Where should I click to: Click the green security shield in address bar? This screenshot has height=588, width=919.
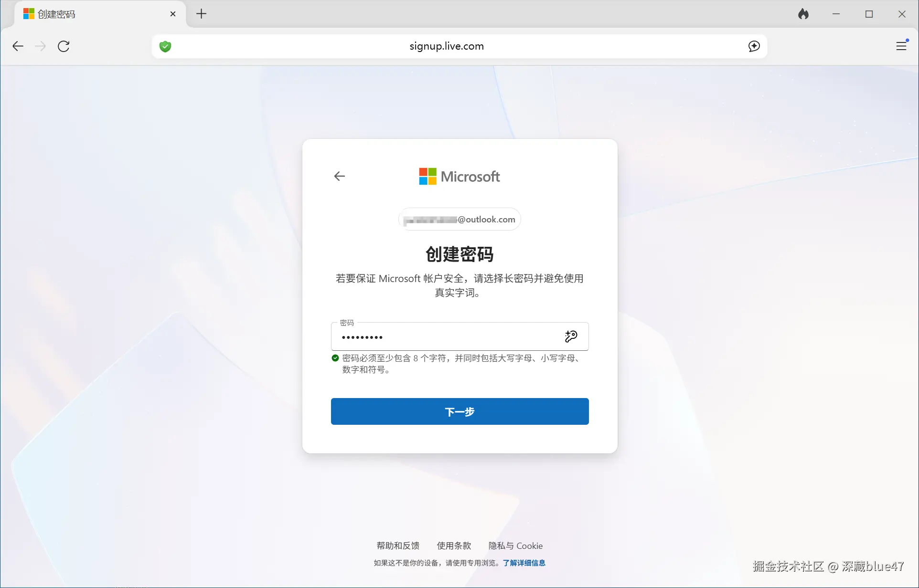pos(165,46)
